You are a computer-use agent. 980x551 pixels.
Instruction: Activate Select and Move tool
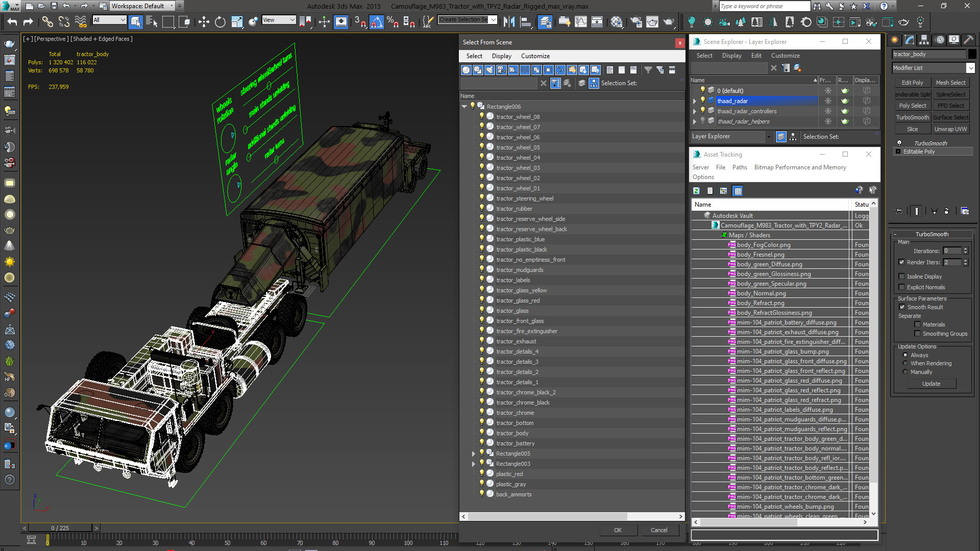click(x=204, y=21)
